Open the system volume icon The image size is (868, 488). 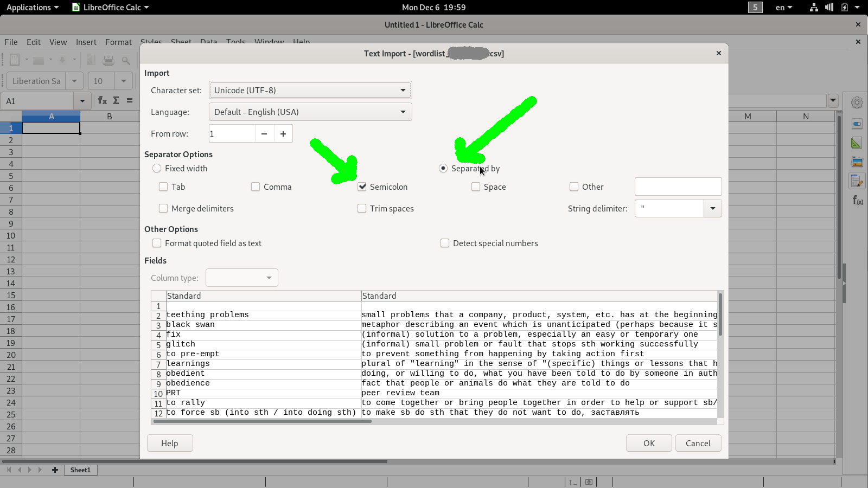click(829, 8)
